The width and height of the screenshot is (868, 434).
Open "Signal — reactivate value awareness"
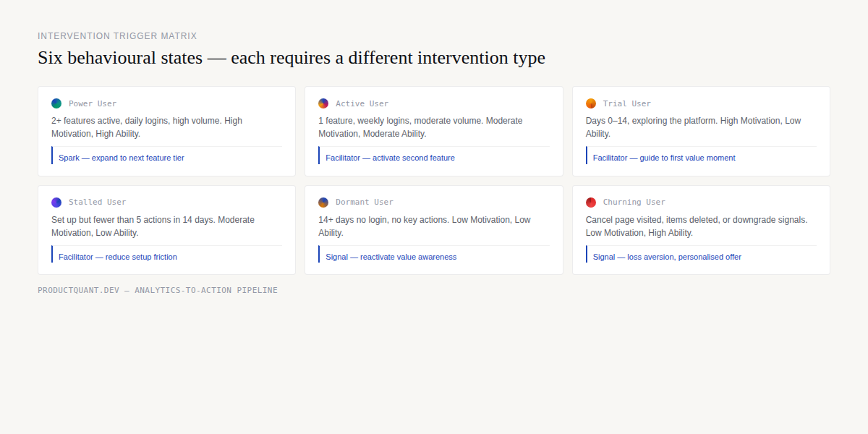(x=391, y=257)
